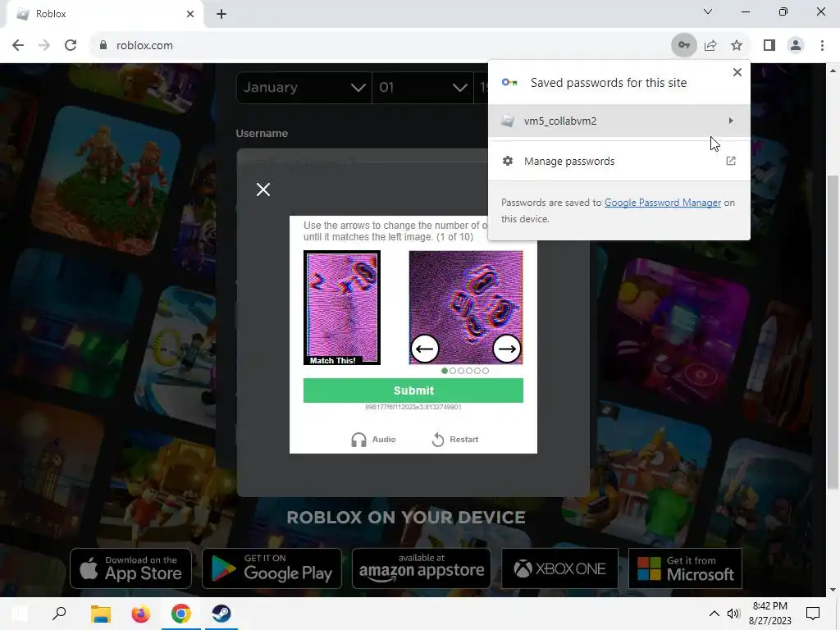This screenshot has width=840, height=630.
Task: Submit the captcha answer
Action: coord(413,390)
